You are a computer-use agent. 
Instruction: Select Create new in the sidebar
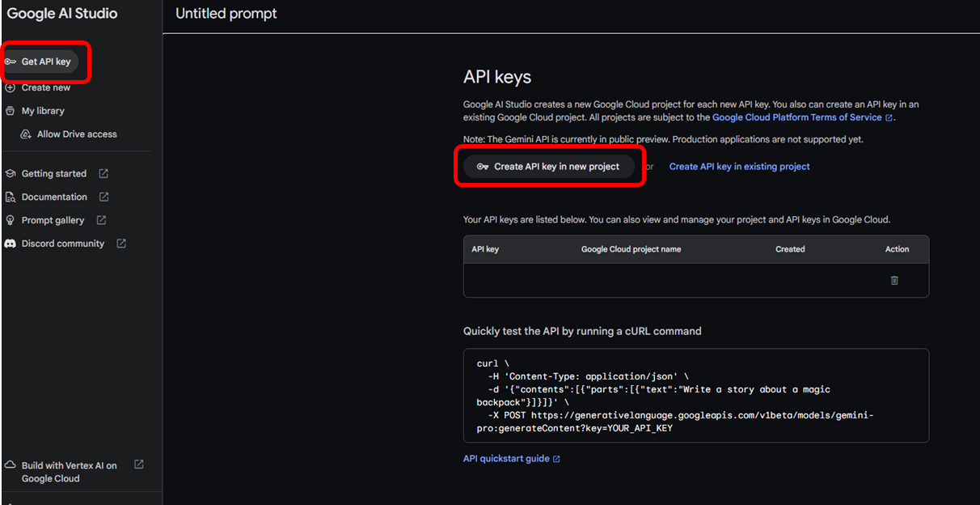[46, 87]
